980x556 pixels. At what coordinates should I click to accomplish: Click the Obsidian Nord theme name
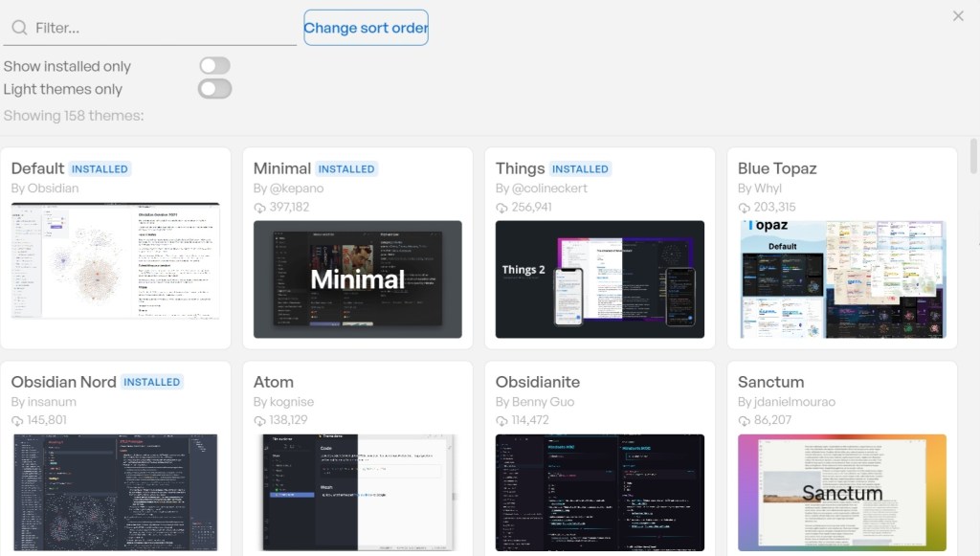click(63, 382)
